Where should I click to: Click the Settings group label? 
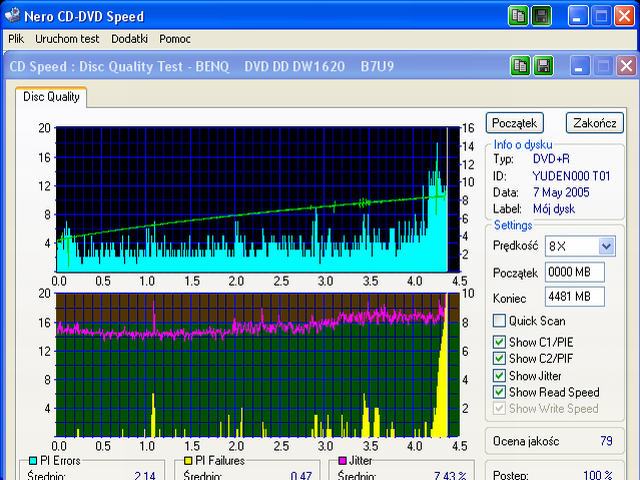point(513,225)
